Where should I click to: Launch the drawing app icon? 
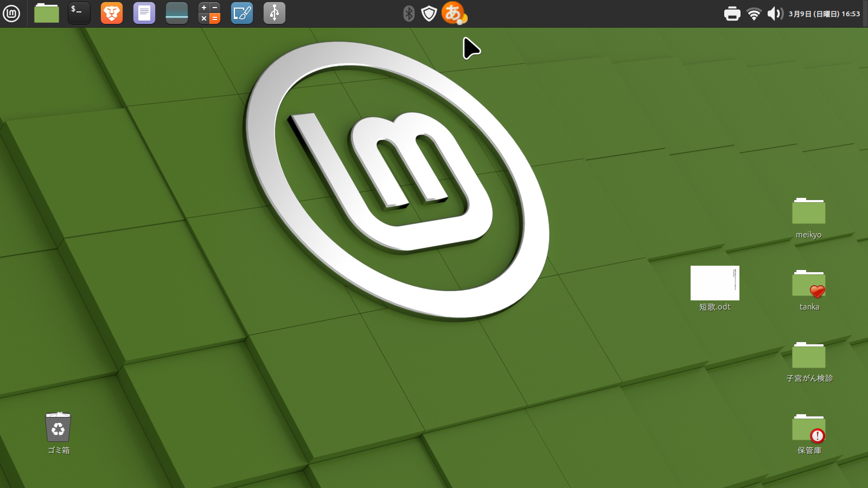coord(242,13)
